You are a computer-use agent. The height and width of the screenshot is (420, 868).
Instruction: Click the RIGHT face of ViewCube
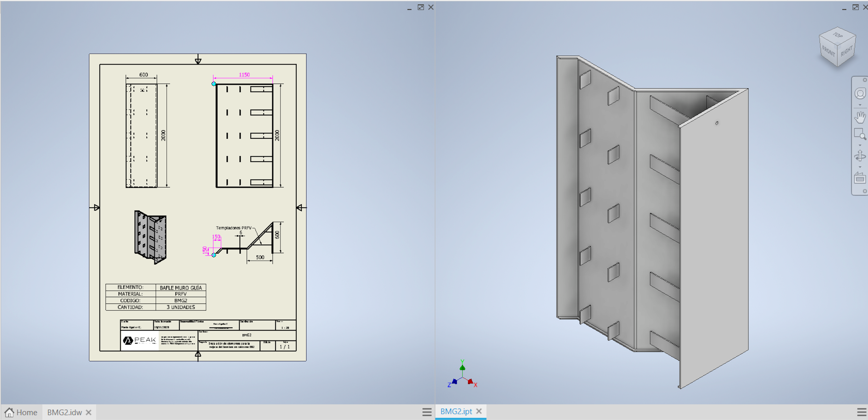click(846, 51)
